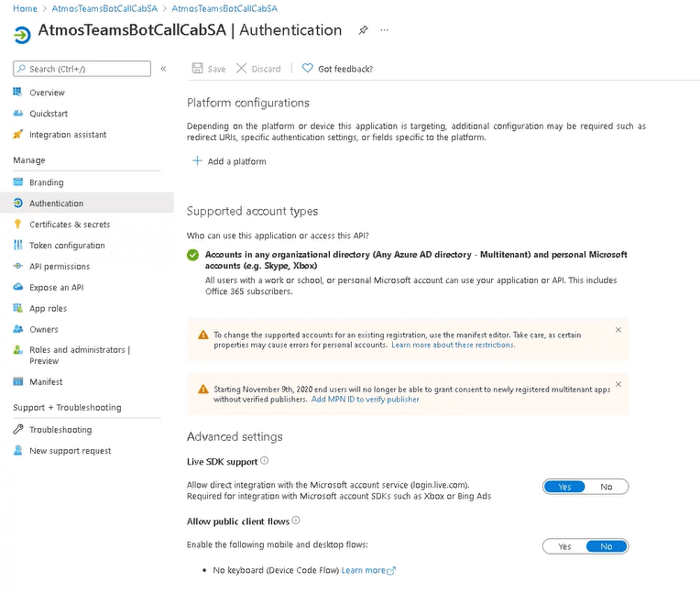This screenshot has width=700, height=593.
Task: Show the Live SDK support info tooltip icon
Action: [x=265, y=461]
